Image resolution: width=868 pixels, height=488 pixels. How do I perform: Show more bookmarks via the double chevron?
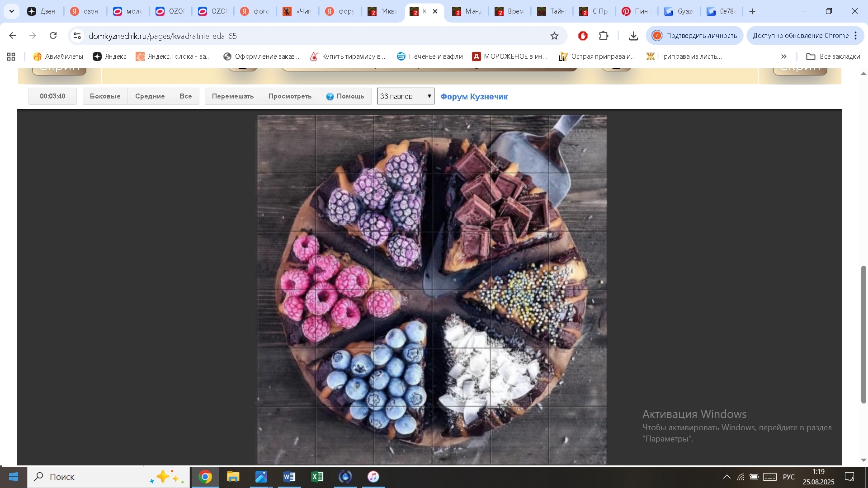(784, 56)
